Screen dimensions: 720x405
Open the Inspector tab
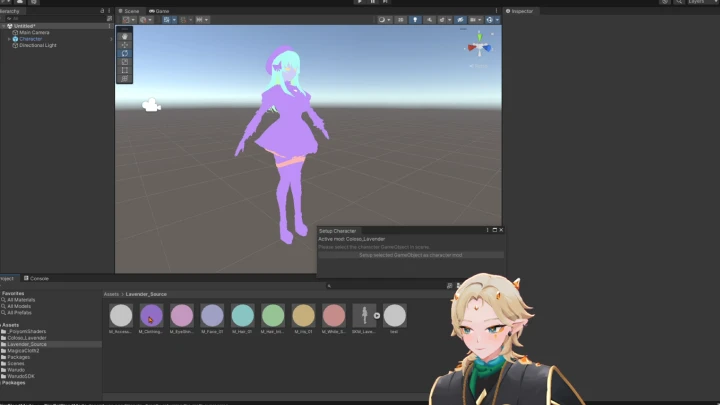tap(519, 11)
